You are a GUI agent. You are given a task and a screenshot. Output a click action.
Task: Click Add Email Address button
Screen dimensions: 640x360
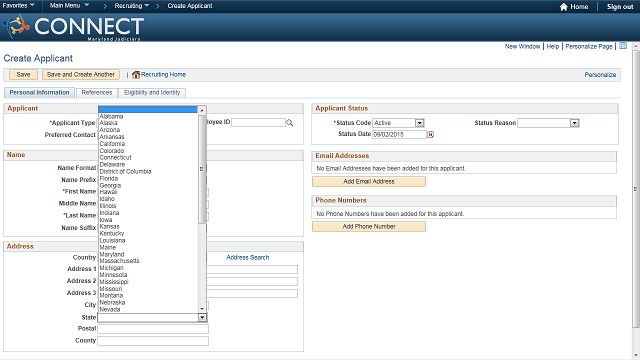369,182
